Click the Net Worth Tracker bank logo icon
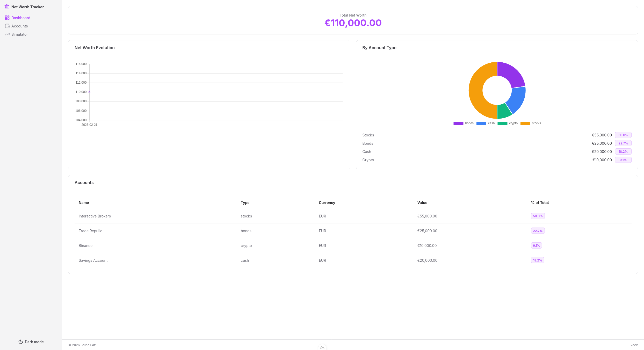 tap(7, 7)
